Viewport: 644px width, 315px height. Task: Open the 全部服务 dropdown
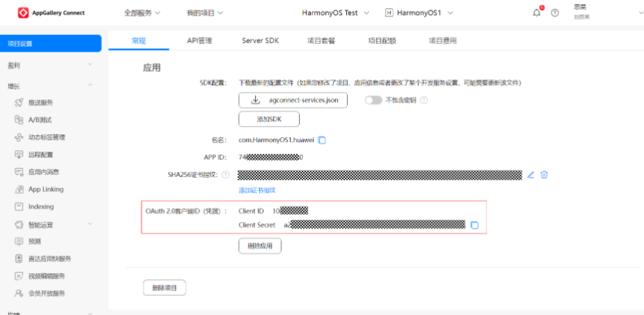click(x=142, y=13)
